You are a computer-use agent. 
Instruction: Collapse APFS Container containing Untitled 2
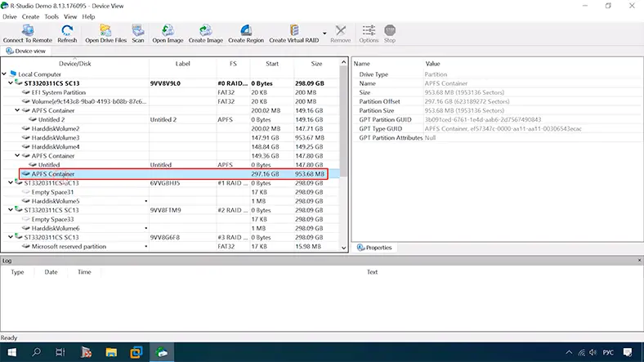coord(17,110)
